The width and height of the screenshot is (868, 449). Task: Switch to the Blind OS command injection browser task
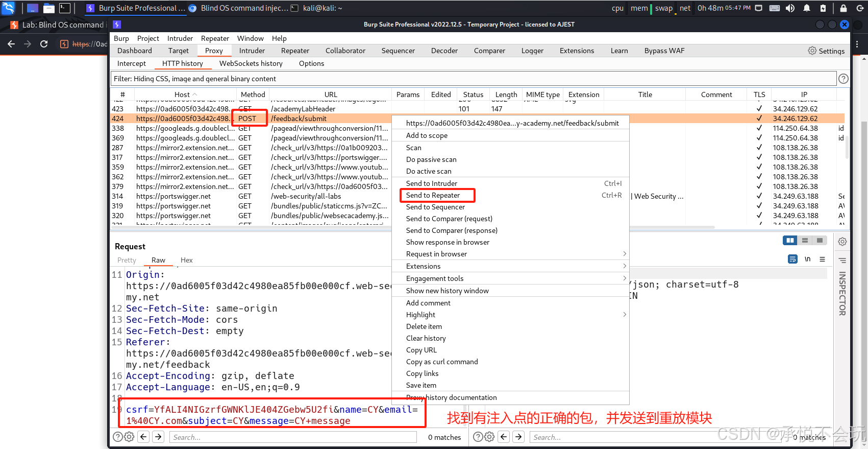pos(238,8)
